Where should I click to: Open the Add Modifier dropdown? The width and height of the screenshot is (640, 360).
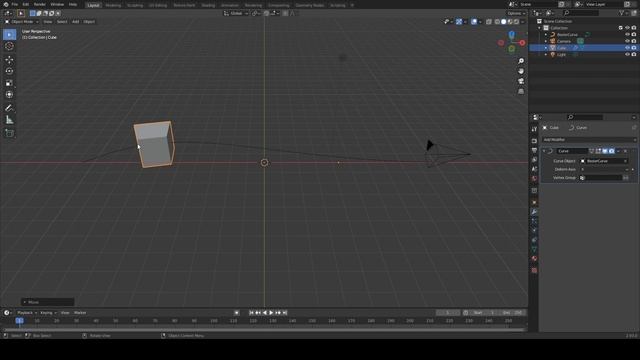[589, 140]
